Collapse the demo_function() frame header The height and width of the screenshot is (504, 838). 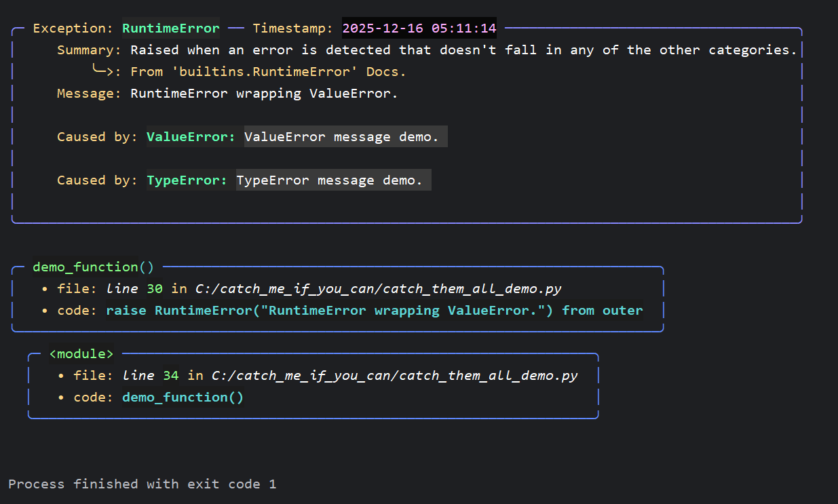[x=93, y=267]
